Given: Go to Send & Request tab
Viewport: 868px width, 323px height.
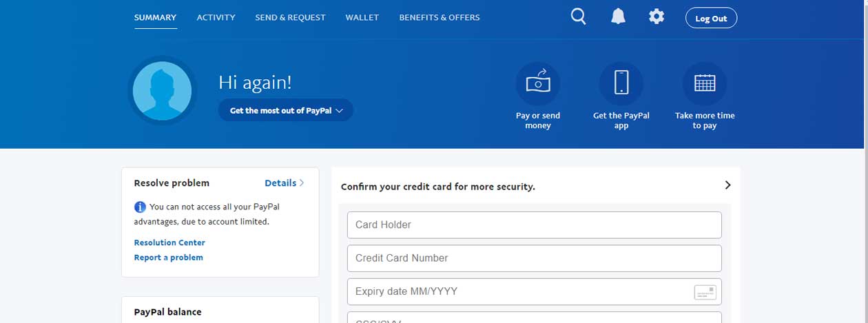Looking at the screenshot, I should click(x=290, y=17).
